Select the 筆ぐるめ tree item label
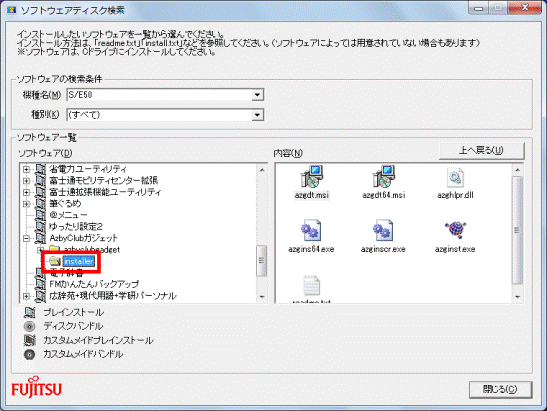Screen dimensions: 547x411 [65, 203]
